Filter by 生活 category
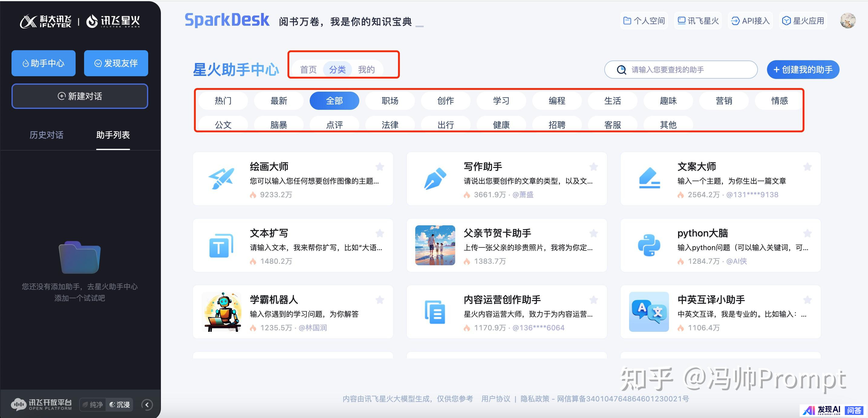 [x=612, y=100]
